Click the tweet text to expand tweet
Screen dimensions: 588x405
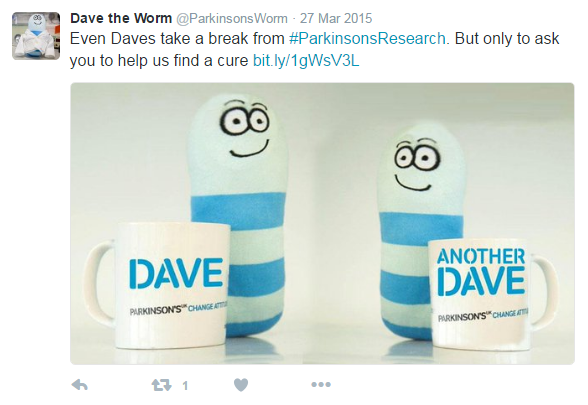[x=314, y=50]
